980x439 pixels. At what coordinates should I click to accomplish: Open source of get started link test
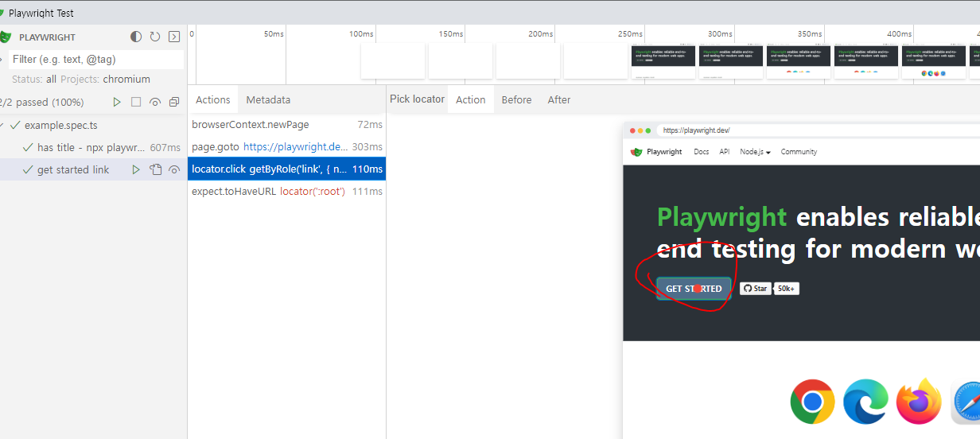156,169
